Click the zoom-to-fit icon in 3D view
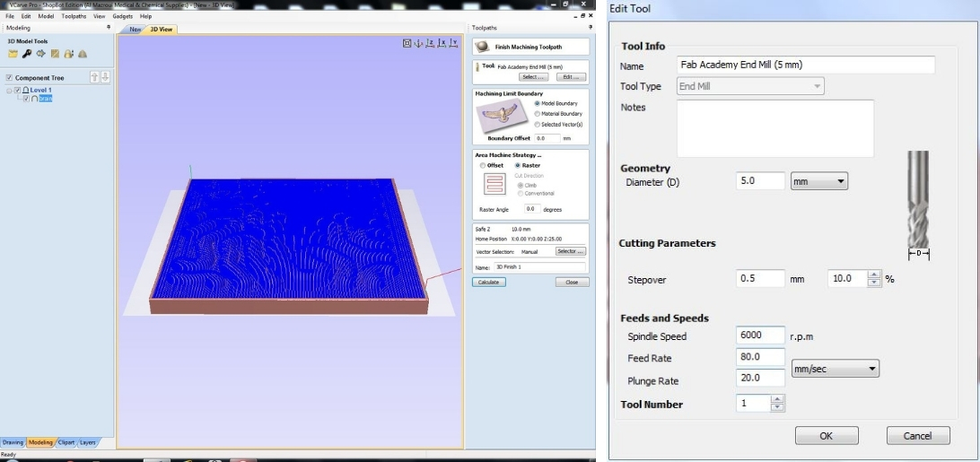 pos(407,42)
